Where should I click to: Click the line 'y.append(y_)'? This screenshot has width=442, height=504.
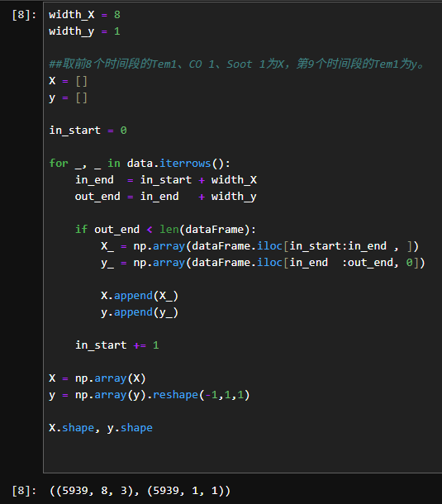pyautogui.click(x=140, y=312)
